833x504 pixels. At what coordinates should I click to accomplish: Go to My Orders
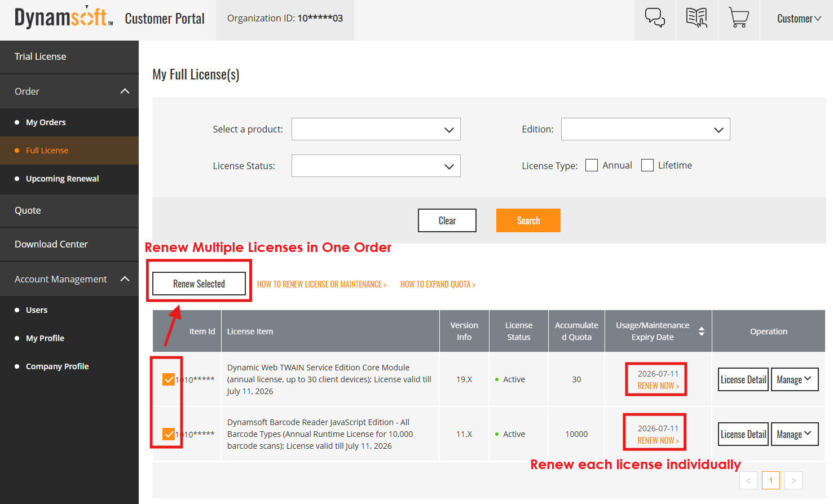(46, 122)
